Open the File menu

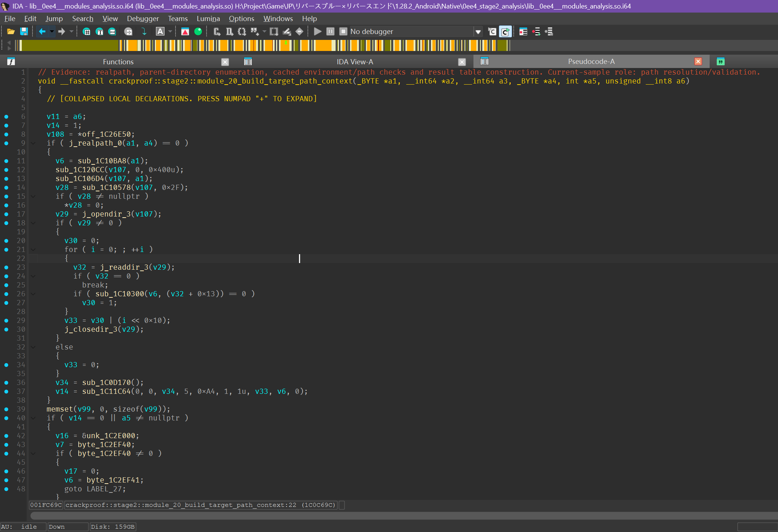coord(10,18)
